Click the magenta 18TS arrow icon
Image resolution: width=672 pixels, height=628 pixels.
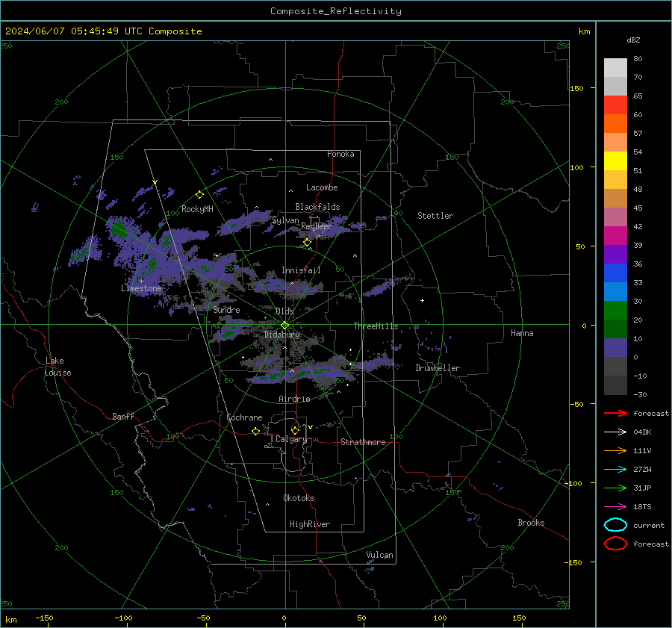(615, 507)
